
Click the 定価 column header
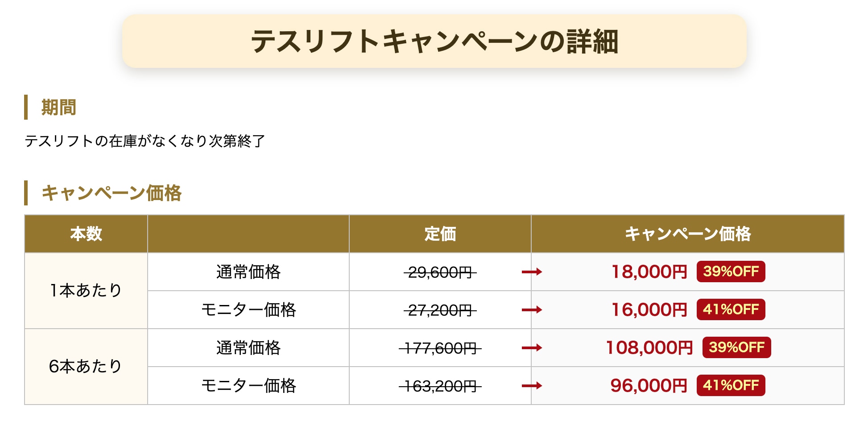point(440,234)
